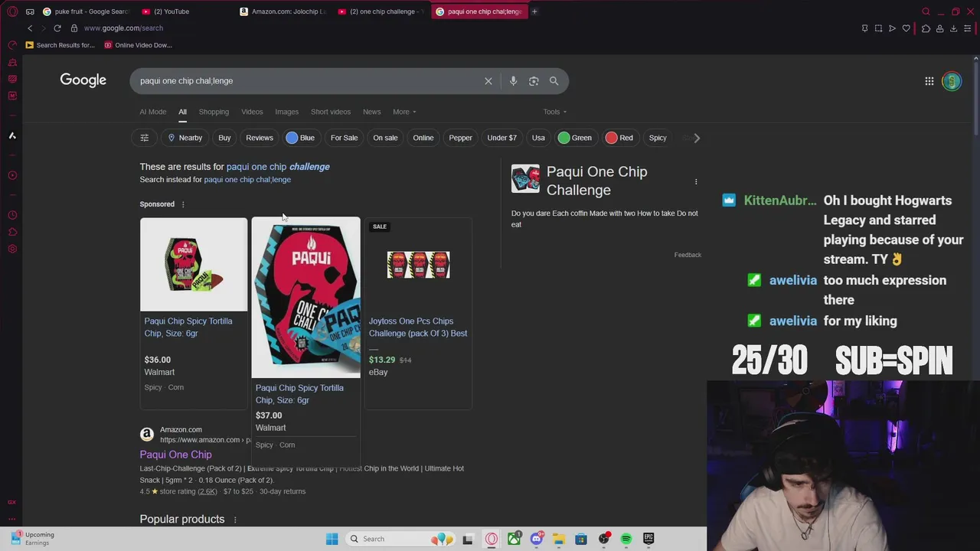Click the tab search magnifier icon
The width and height of the screenshot is (980, 551).
[x=926, y=11]
